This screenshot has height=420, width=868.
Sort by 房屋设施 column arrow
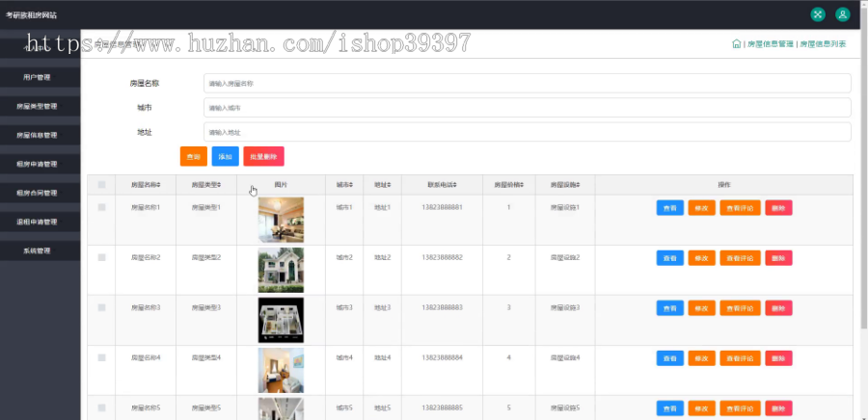[578, 185]
